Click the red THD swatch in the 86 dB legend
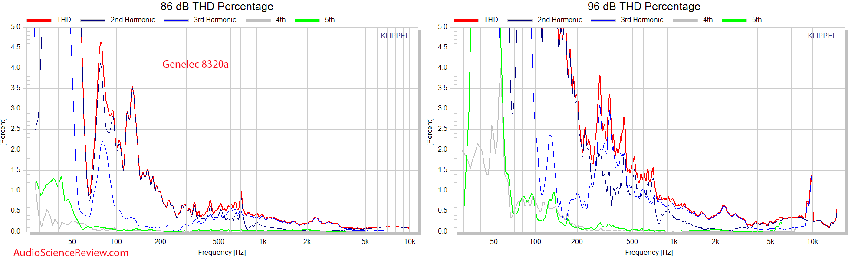The image size is (868, 260). 39,20
